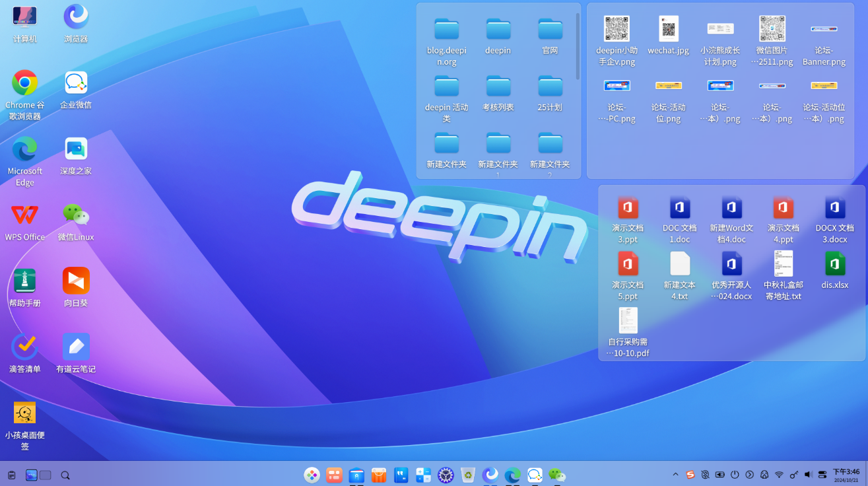Click the Sunlogin S icon in the tray
The image size is (868, 486).
[690, 474]
